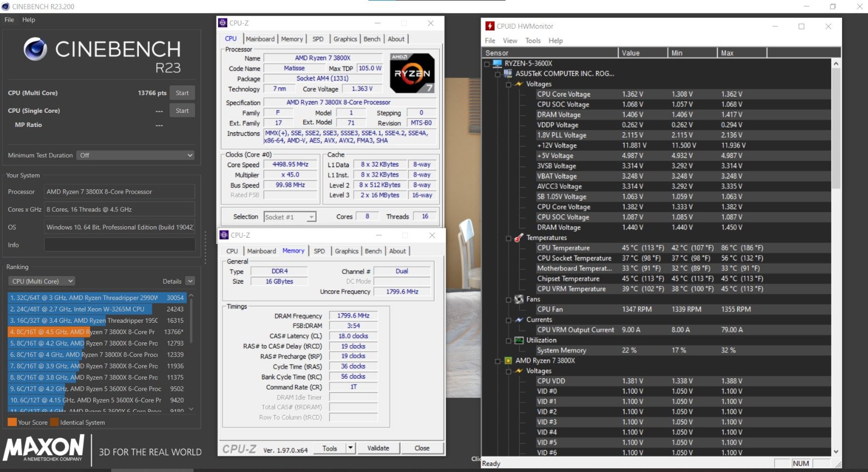This screenshot has height=472, width=868.
Task: Click the Cinebench logo sphere icon
Action: [35, 49]
